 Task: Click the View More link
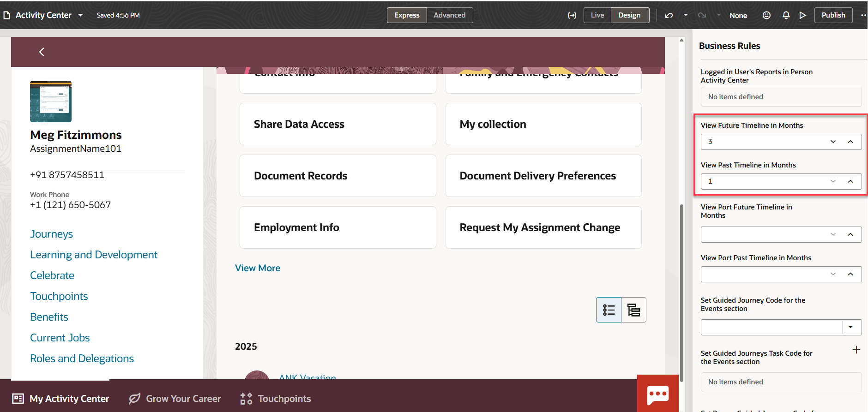(258, 268)
